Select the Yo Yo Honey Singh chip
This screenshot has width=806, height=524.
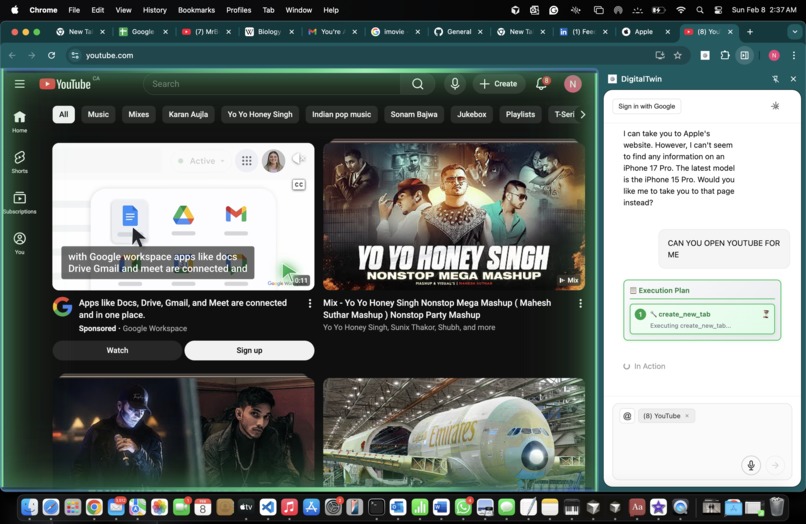click(260, 114)
